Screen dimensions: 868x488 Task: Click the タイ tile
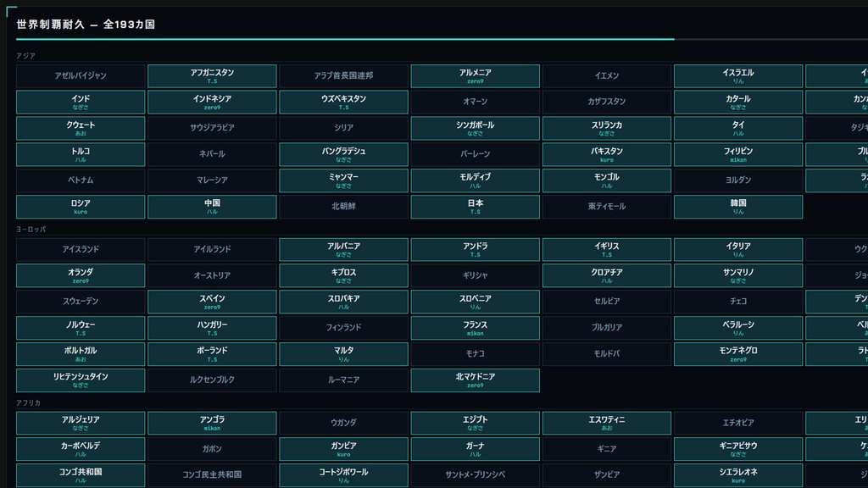pyautogui.click(x=738, y=128)
